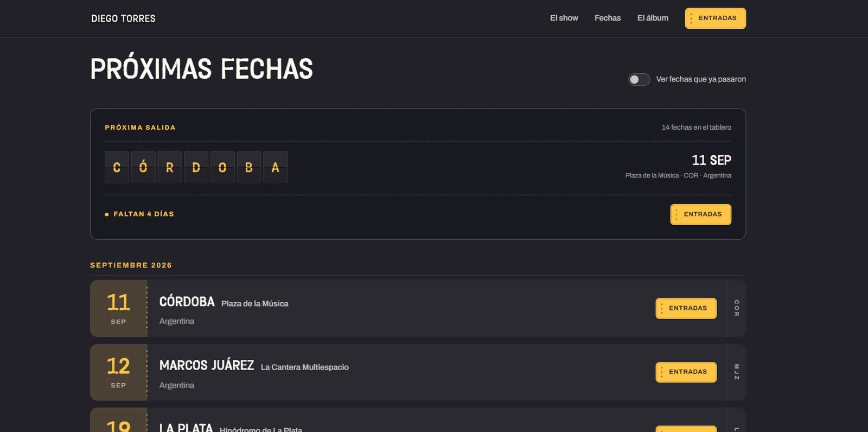Screen dimensions: 868x432
Task: Toggle Ver fechas que ya pasaron switch
Action: pyautogui.click(x=639, y=79)
